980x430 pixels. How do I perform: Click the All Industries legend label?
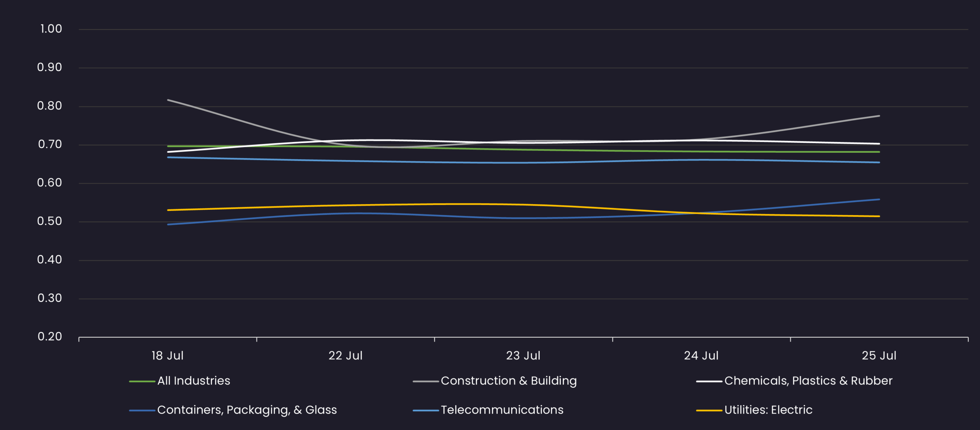tap(194, 381)
